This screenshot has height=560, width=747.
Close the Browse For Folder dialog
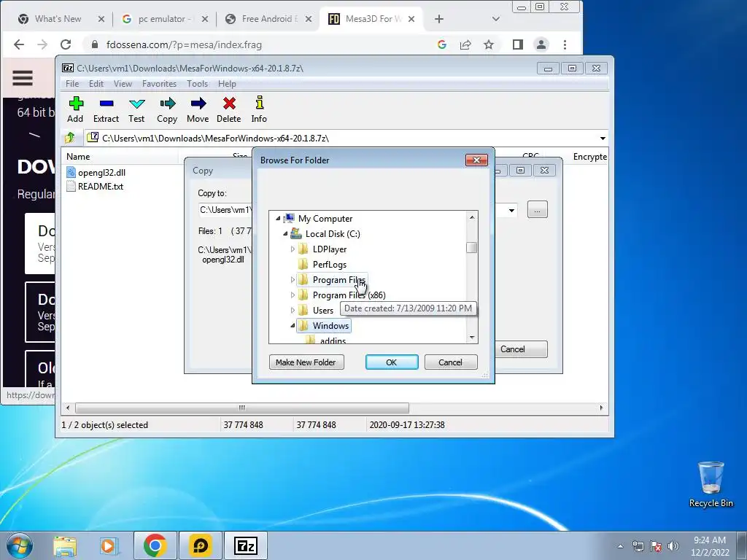click(476, 160)
